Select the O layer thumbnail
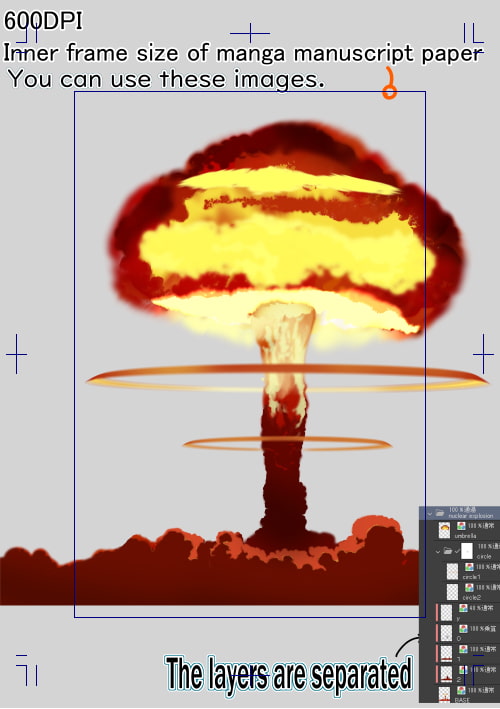500x709 pixels. [446, 633]
